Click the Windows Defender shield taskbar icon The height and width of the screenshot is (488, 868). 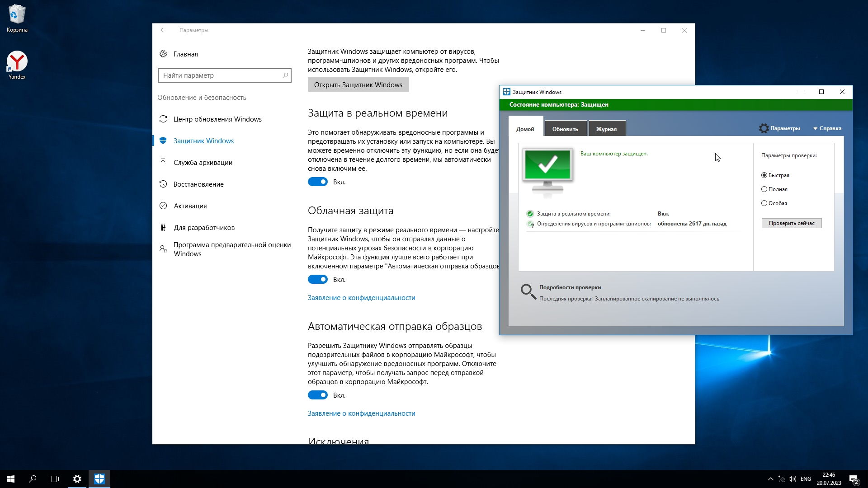(99, 479)
